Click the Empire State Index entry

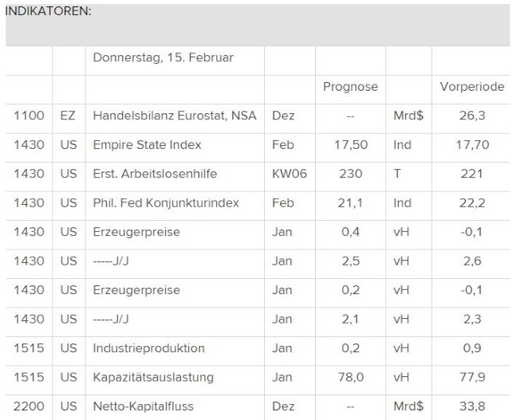[x=147, y=145]
